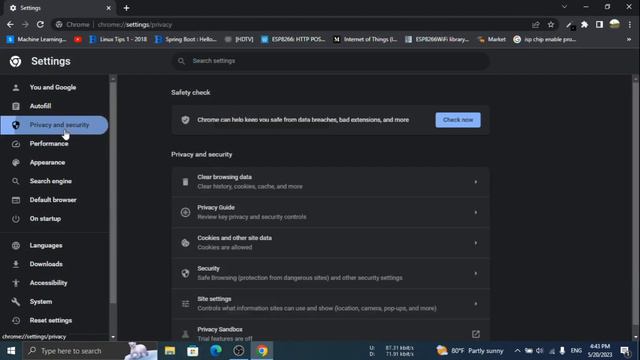Click the Chrome Settings logo
This screenshot has width=640, height=360.
(16, 61)
